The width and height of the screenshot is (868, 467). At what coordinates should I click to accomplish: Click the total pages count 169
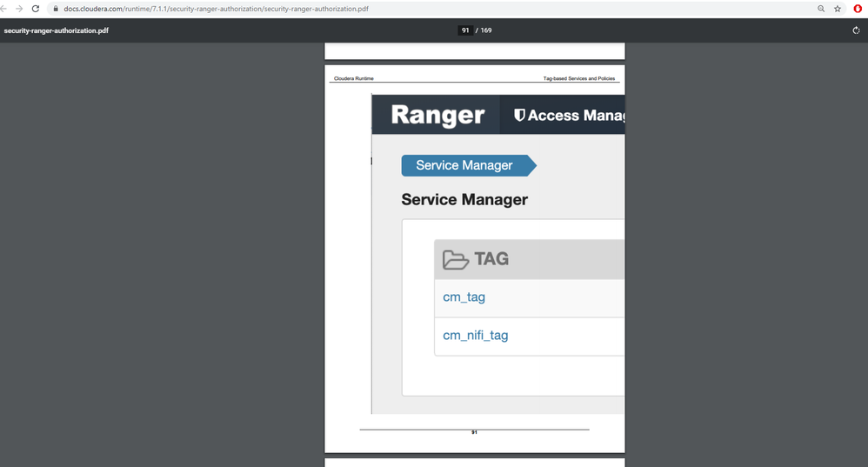click(486, 30)
